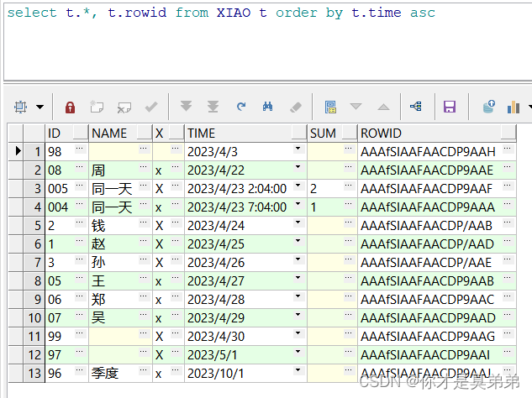The height and width of the screenshot is (398, 532).
Task: Sort by NAME column header
Action: click(120, 133)
